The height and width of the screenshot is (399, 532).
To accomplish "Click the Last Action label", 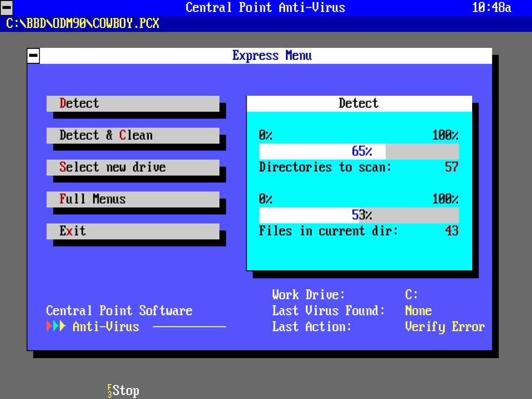I will click(312, 327).
